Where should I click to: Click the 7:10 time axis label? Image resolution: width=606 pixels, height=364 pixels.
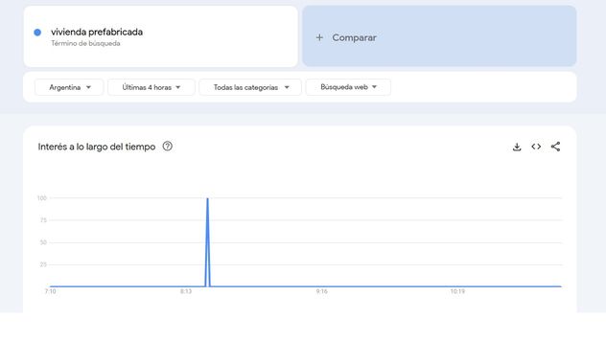(x=50, y=291)
